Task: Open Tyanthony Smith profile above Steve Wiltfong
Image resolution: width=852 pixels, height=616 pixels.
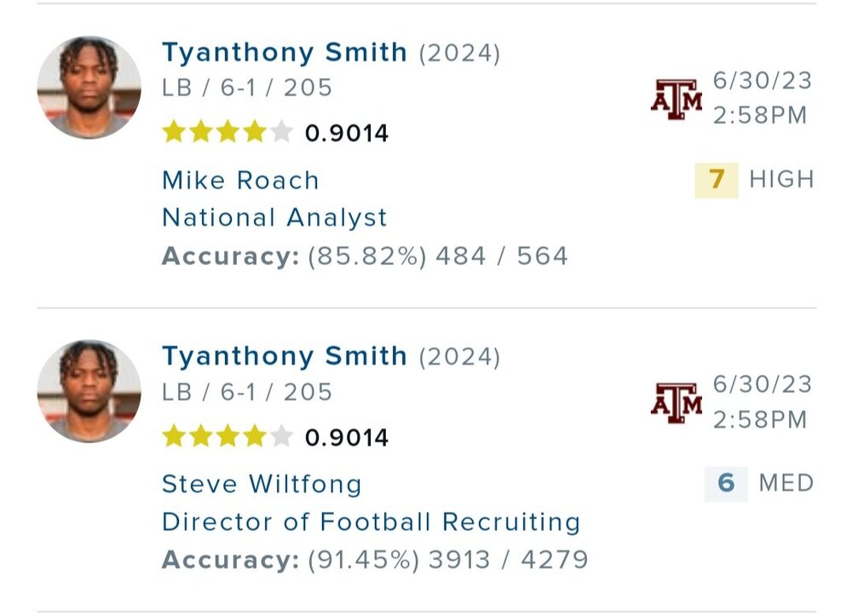Action: tap(285, 356)
